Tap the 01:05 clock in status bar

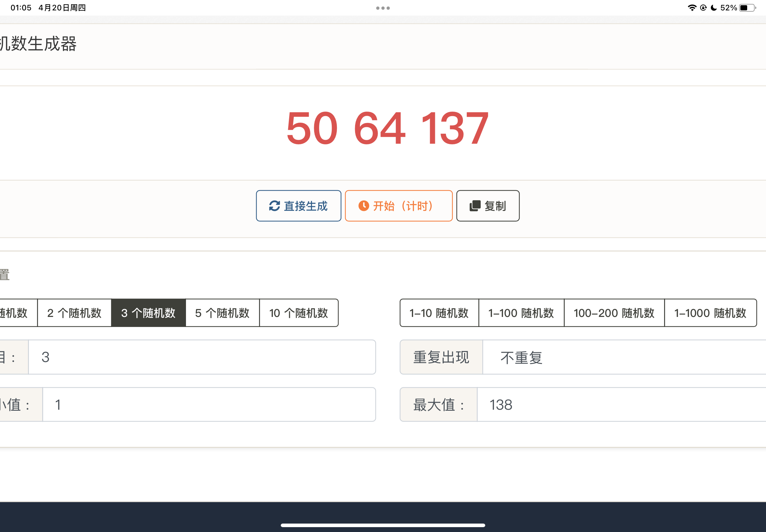click(21, 8)
